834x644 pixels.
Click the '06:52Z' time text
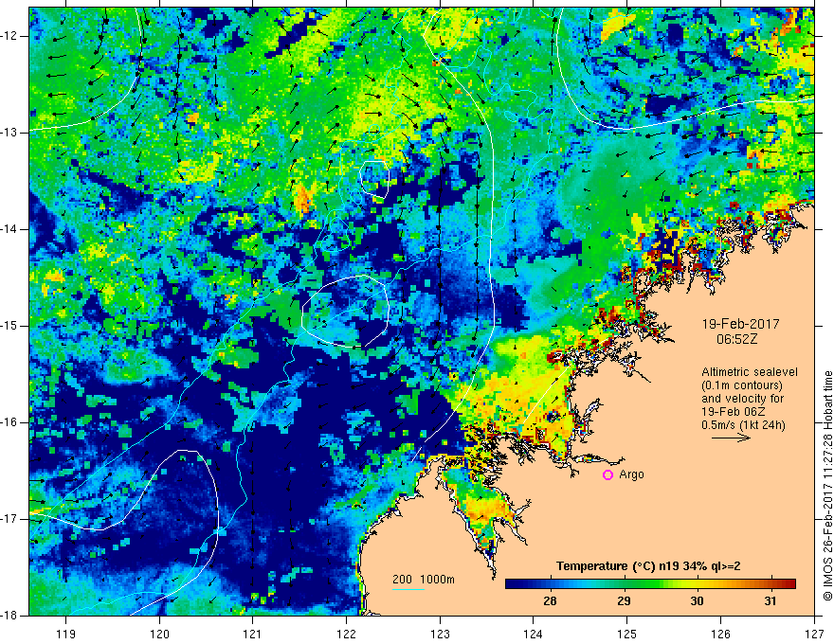pos(736,340)
